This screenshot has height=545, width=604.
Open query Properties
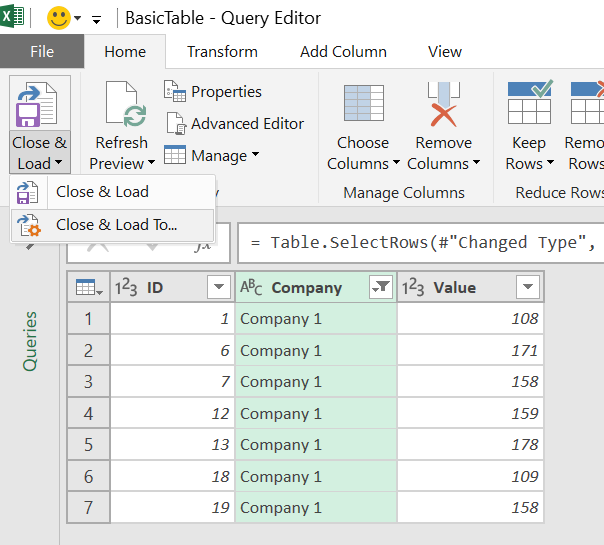click(226, 92)
